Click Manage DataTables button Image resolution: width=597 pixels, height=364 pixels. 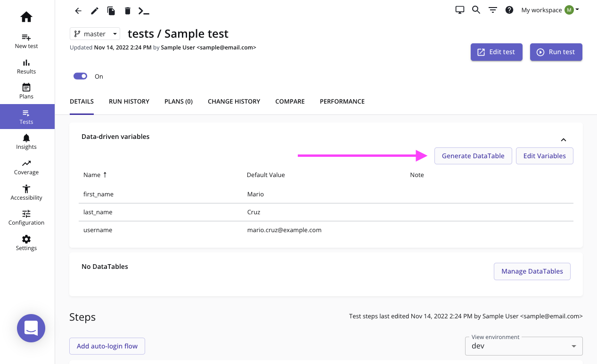[x=532, y=271]
